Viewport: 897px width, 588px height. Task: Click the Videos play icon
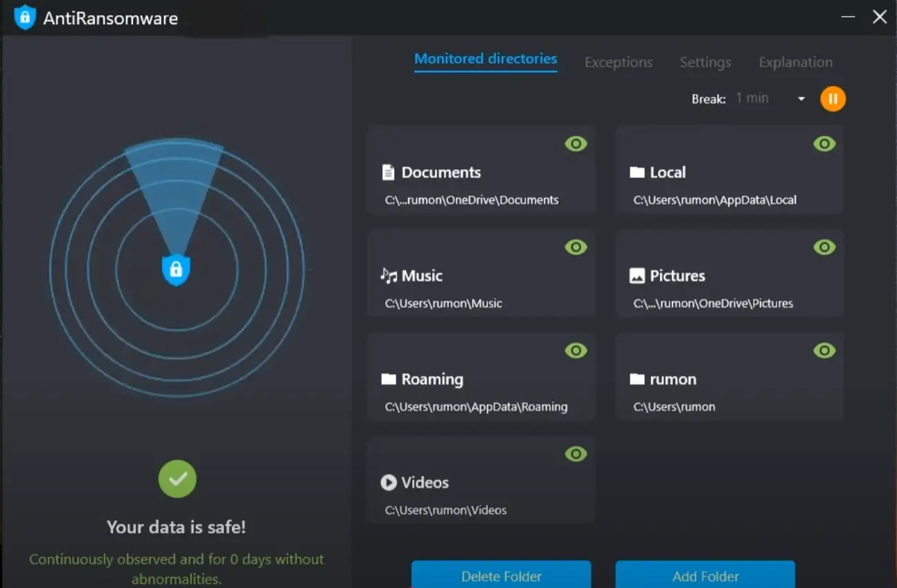click(x=389, y=483)
